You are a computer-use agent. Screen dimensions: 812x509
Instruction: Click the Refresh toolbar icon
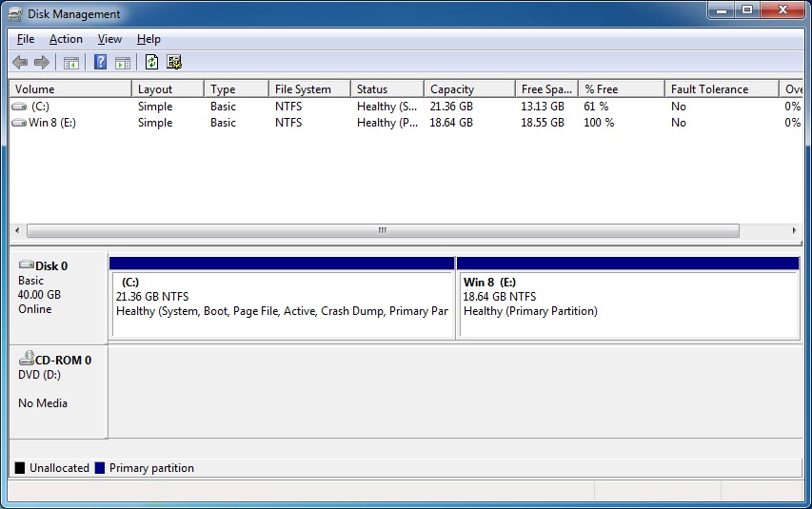151,62
